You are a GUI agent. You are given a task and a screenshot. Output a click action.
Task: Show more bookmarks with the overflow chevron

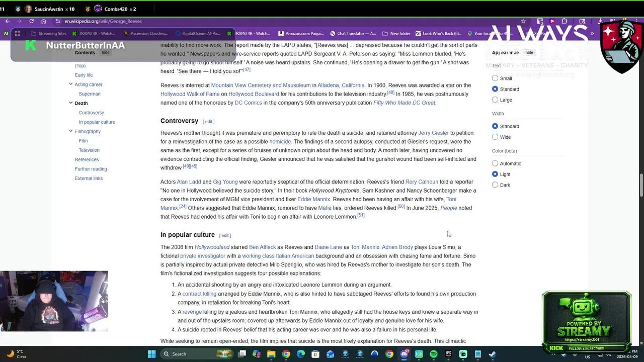(x=592, y=34)
